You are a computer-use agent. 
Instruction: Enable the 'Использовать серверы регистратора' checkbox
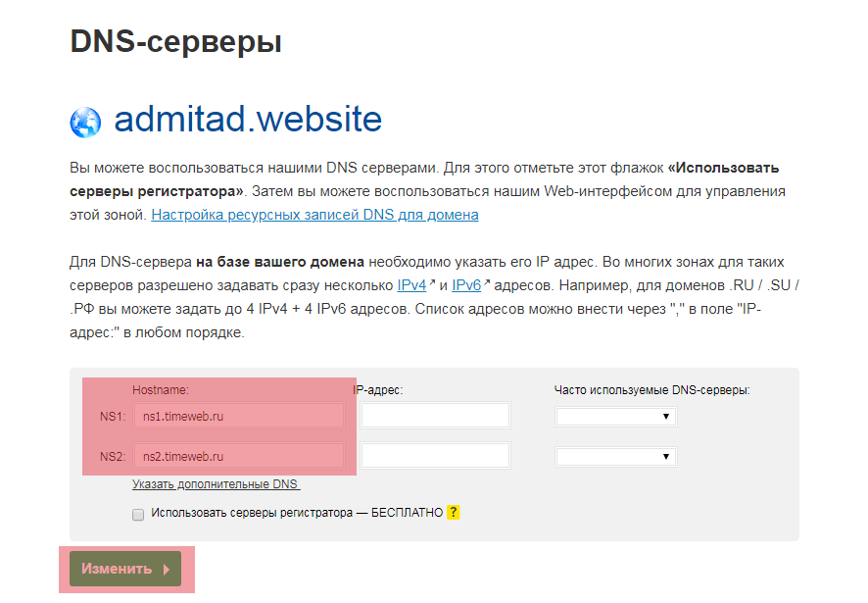pos(138,514)
